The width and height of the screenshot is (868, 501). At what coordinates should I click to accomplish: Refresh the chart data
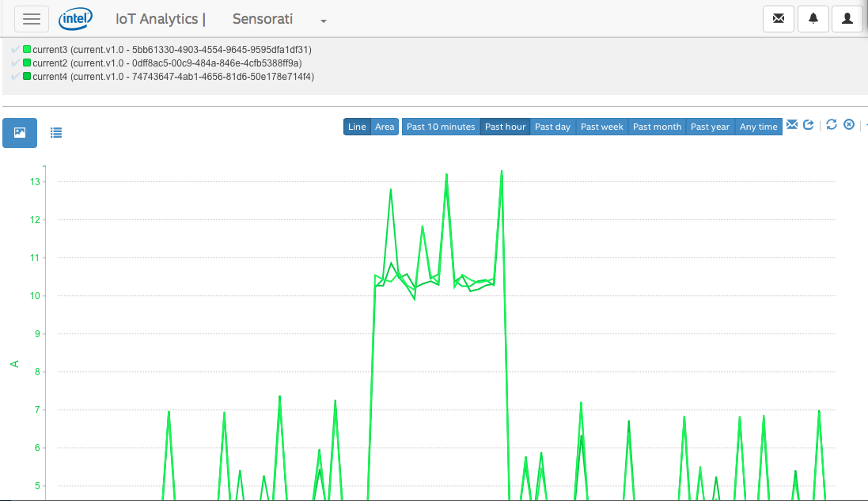(832, 125)
